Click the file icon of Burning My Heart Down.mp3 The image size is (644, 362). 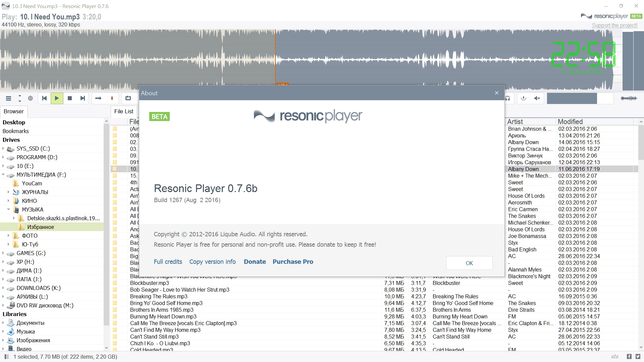(x=115, y=316)
